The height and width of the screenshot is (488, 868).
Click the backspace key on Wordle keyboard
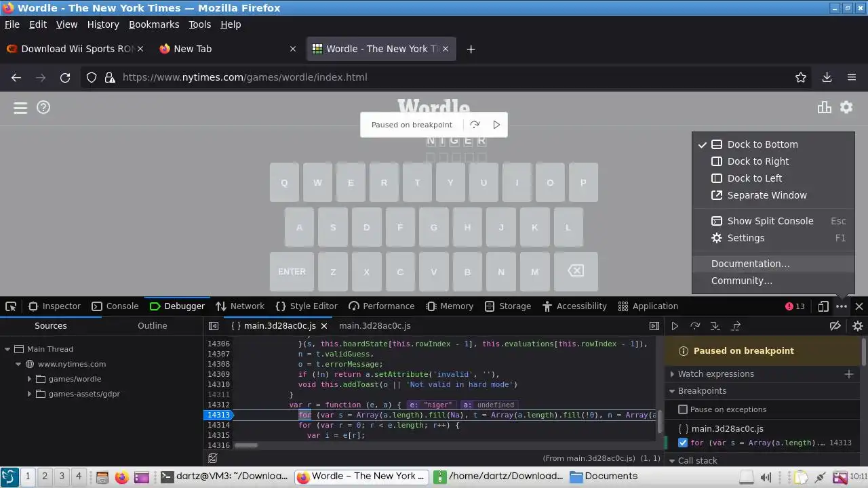576,272
